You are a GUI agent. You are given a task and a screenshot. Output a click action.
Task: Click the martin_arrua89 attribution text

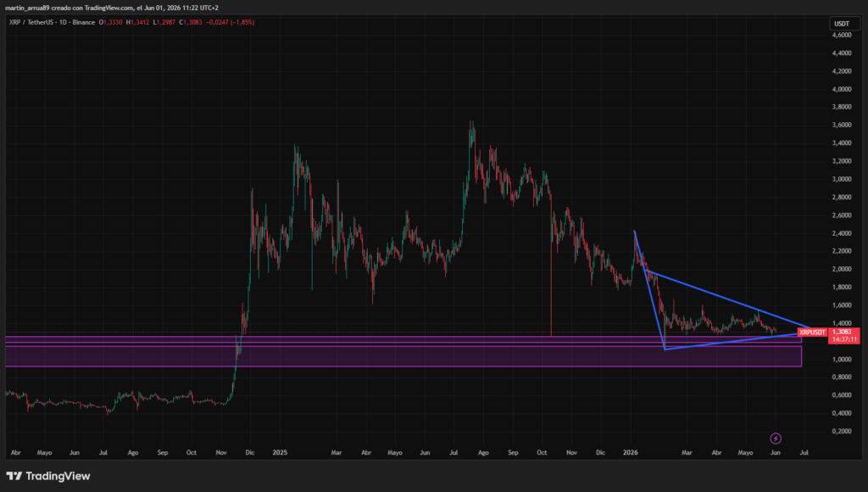click(112, 8)
